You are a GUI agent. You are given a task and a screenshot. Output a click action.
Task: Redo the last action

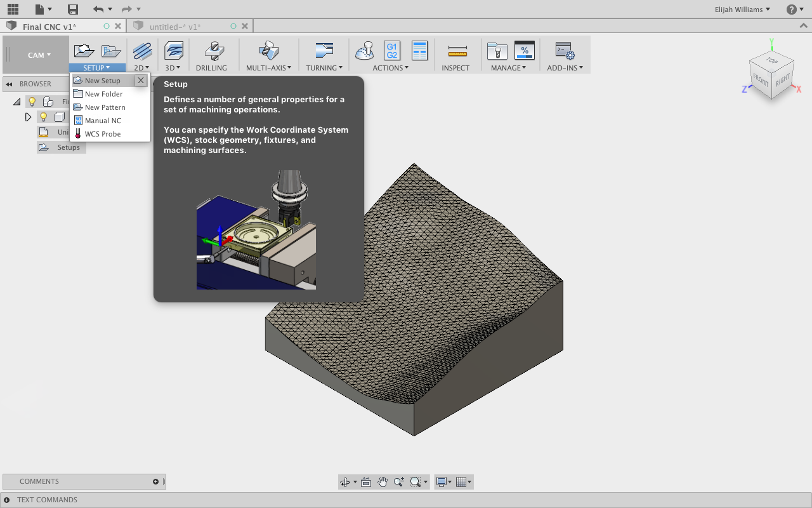coord(126,9)
